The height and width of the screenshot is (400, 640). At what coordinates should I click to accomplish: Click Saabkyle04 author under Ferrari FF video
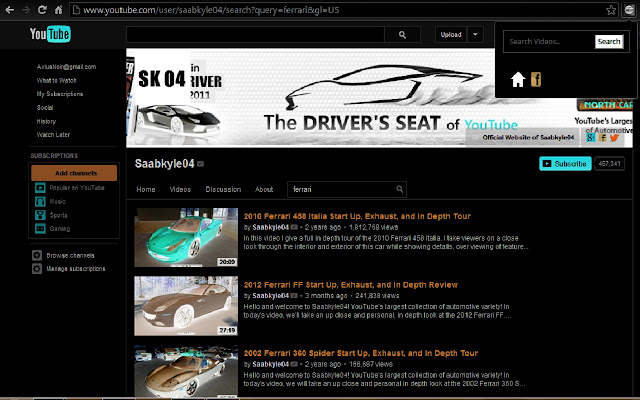point(271,296)
